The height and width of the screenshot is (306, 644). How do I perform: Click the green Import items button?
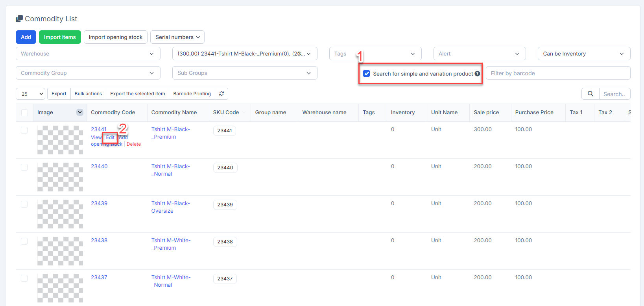click(60, 37)
